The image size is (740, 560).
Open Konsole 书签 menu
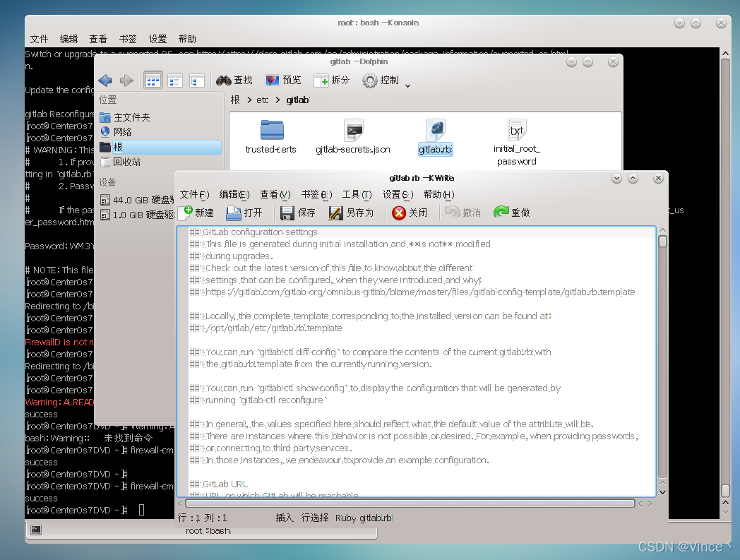pyautogui.click(x=128, y=39)
